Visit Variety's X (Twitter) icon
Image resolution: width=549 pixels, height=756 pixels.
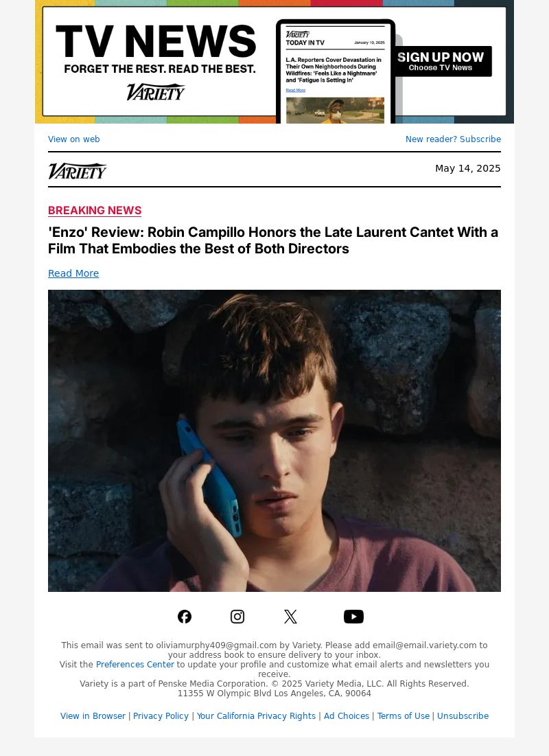[290, 617]
